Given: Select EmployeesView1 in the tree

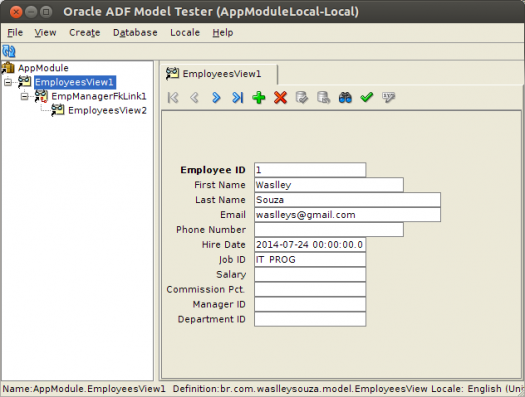Looking at the screenshot, I should point(75,82).
